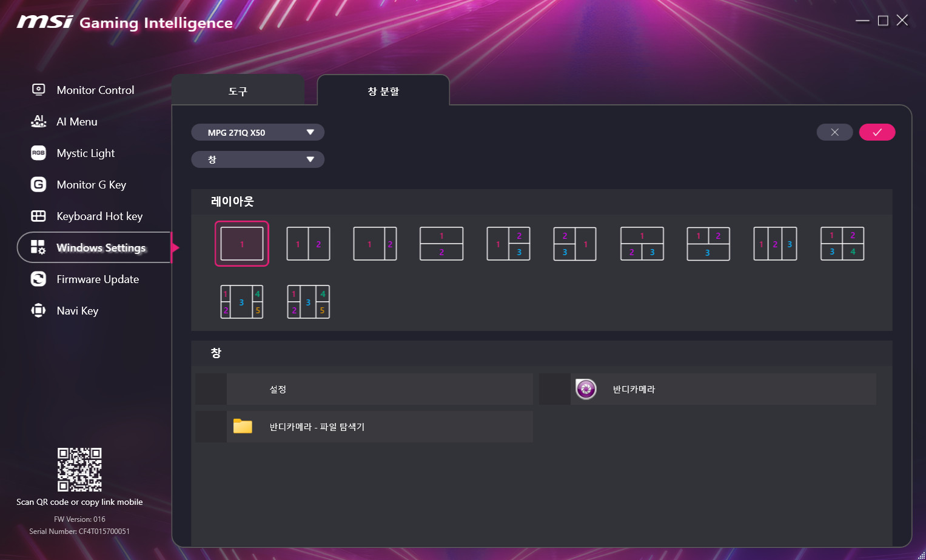Expand the 창 dropdown menu
Image resolution: width=926 pixels, height=560 pixels.
[x=258, y=159]
